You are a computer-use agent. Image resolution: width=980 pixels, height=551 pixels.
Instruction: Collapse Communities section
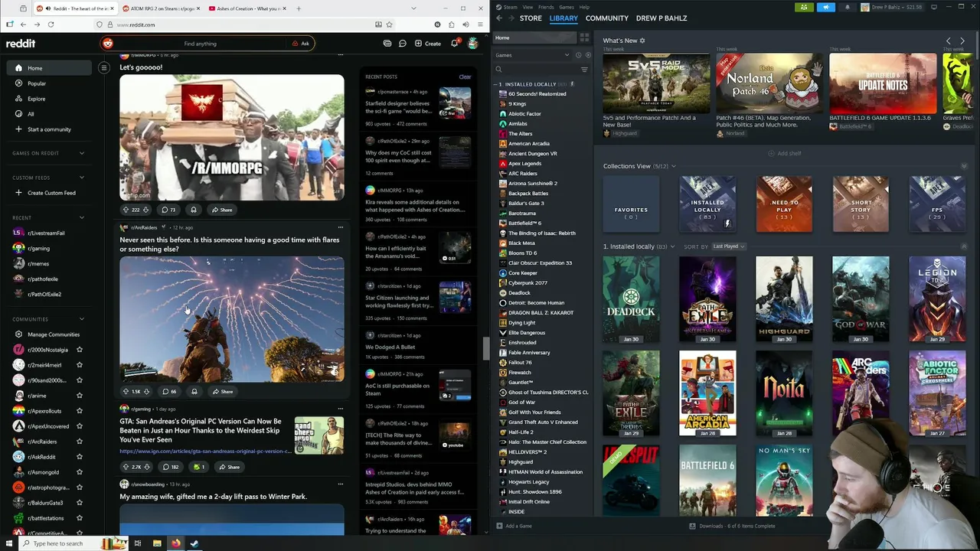[x=82, y=319]
